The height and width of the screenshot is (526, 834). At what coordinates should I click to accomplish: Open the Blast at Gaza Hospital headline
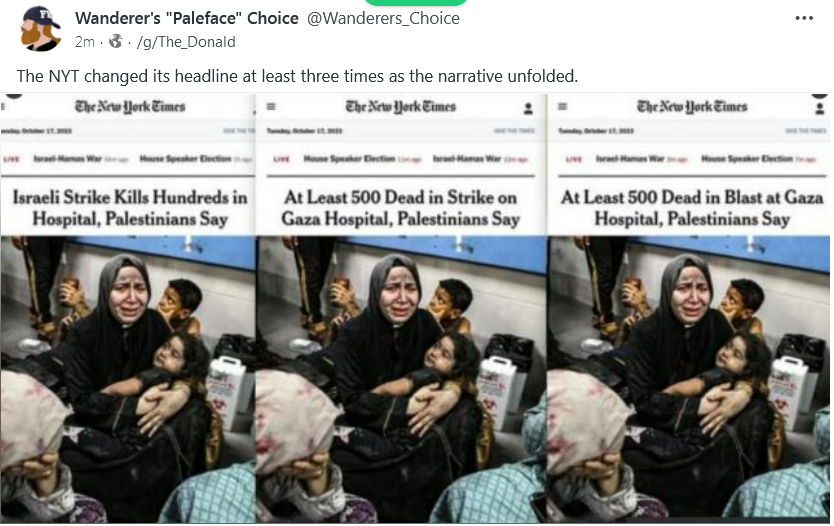coord(692,208)
